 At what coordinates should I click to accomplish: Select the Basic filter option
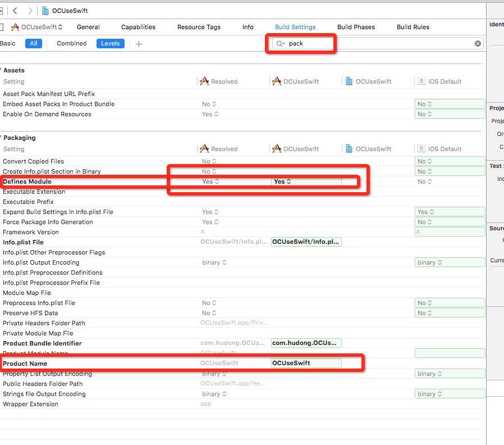point(7,43)
